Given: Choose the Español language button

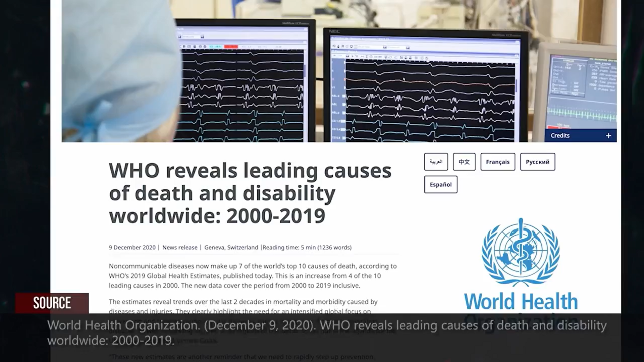Looking at the screenshot, I should coord(440,185).
